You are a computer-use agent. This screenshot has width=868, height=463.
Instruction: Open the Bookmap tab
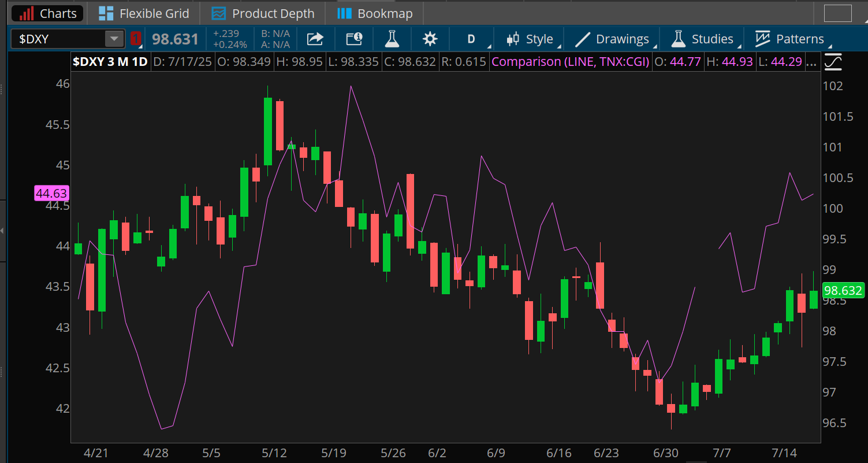coord(375,13)
